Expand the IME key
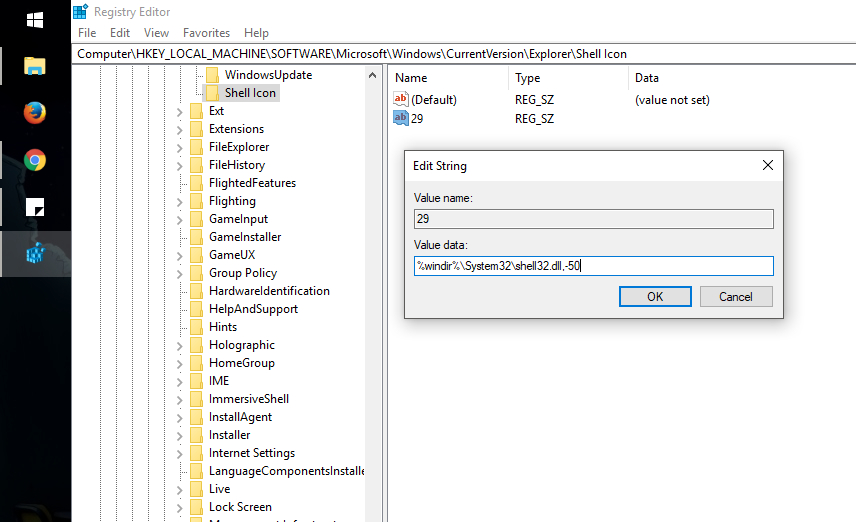Screen dimensions: 856x522 point(180,382)
